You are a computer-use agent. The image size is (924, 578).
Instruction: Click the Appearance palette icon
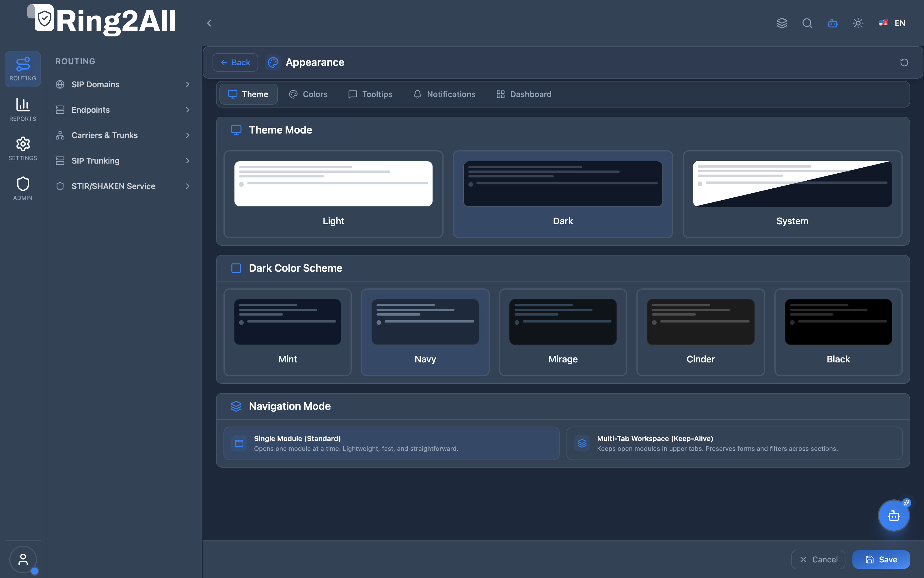click(x=273, y=62)
